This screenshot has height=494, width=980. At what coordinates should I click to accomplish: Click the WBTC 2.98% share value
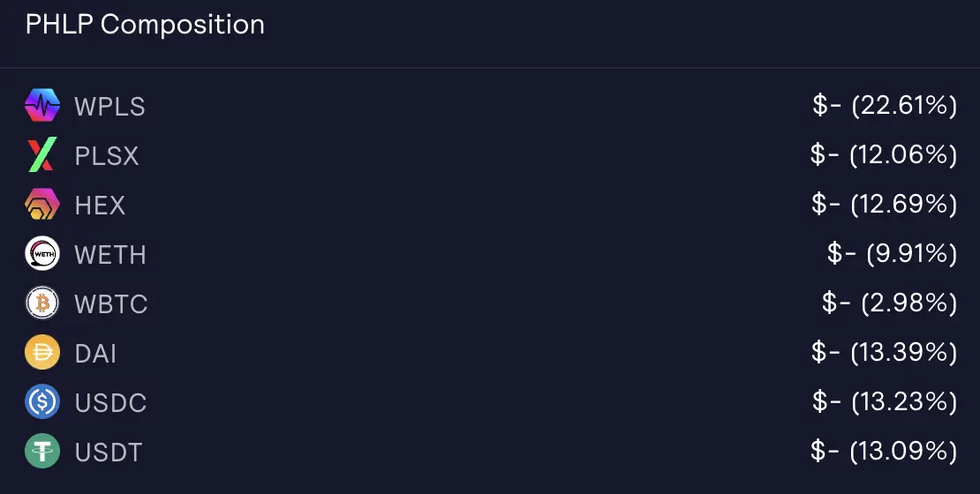[889, 303]
